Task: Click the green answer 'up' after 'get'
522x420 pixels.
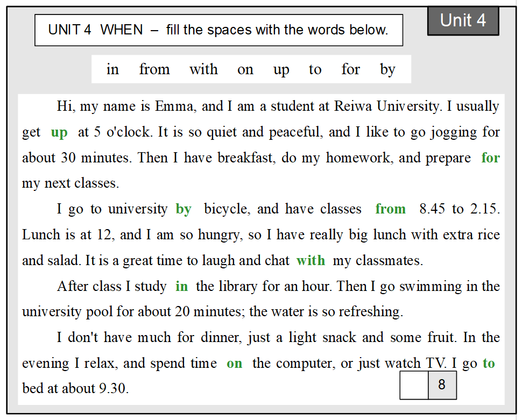Action: tap(59, 132)
